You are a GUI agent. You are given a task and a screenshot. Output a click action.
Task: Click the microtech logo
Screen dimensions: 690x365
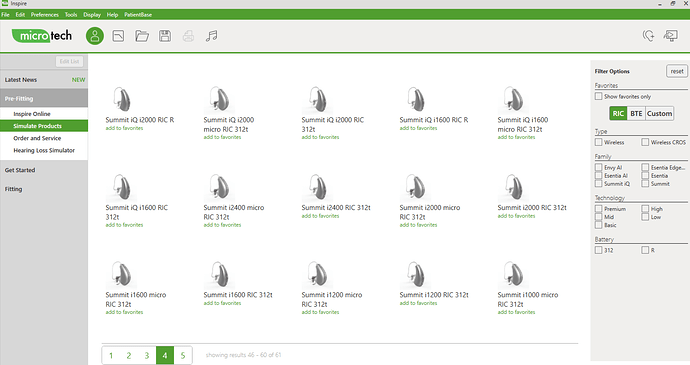42,36
